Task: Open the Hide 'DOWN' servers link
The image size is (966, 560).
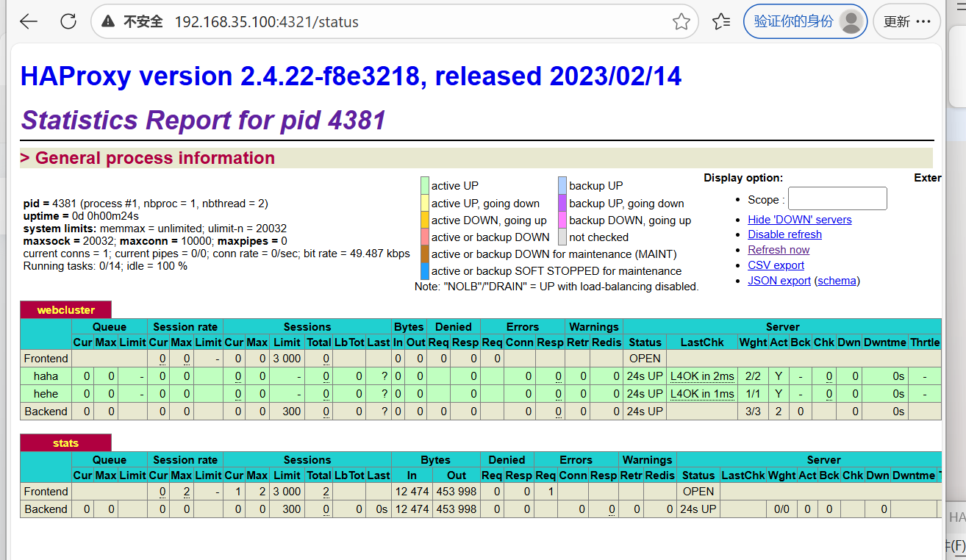Action: [x=800, y=219]
